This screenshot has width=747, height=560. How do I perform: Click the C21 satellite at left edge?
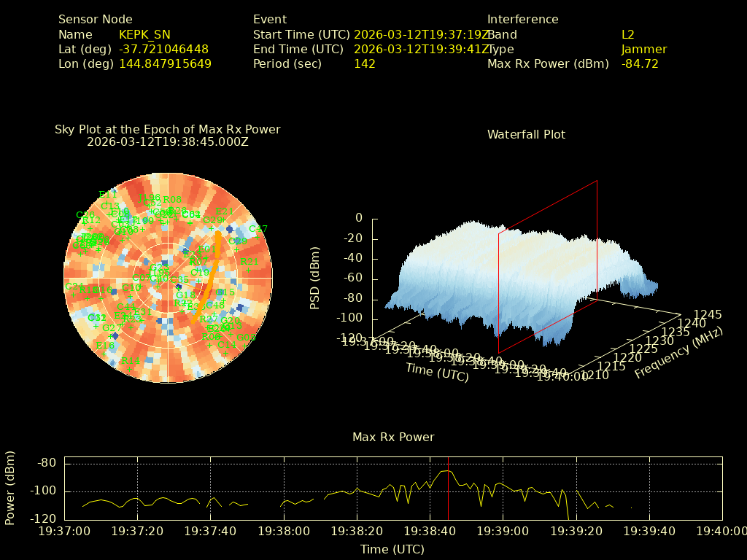point(74,287)
